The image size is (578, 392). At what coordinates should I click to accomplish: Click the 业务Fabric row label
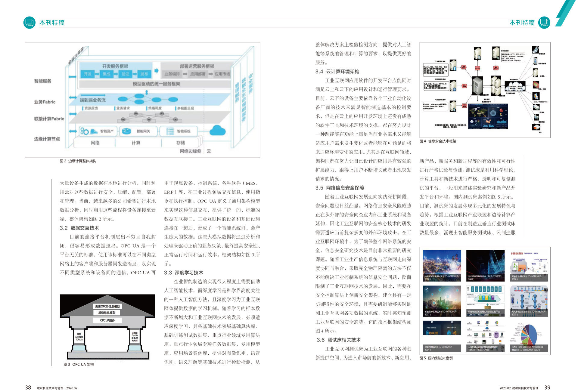coord(45,102)
